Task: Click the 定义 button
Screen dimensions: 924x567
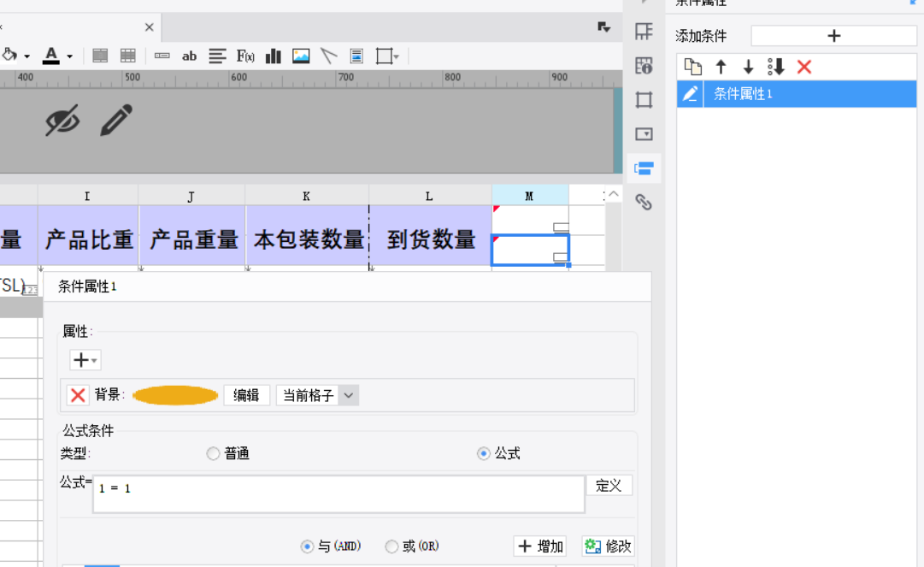Action: pyautogui.click(x=609, y=485)
